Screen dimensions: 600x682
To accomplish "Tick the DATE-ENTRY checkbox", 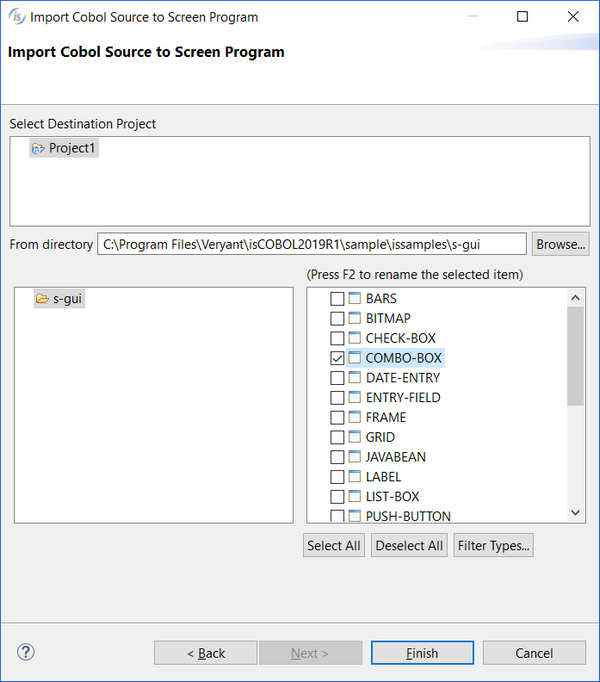I will (337, 378).
